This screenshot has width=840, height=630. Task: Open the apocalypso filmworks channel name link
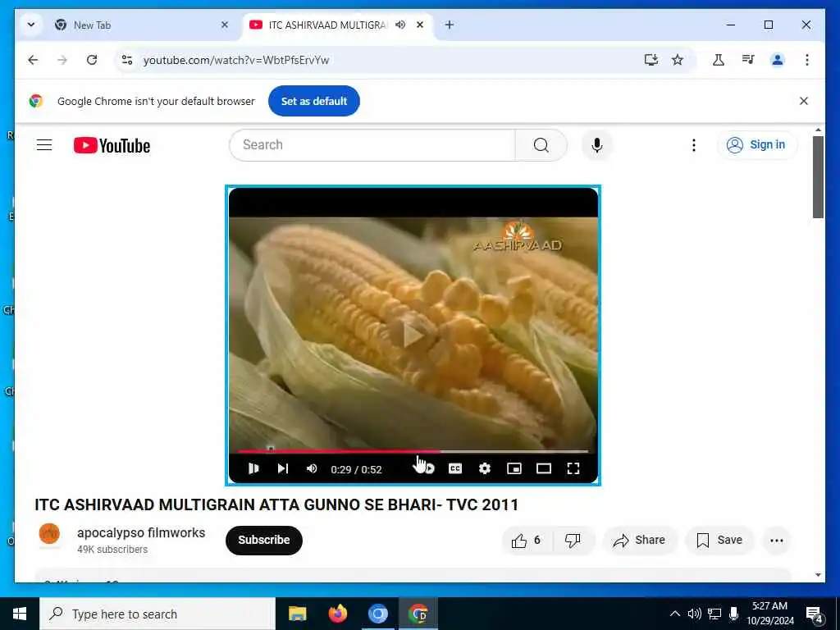pos(141,532)
